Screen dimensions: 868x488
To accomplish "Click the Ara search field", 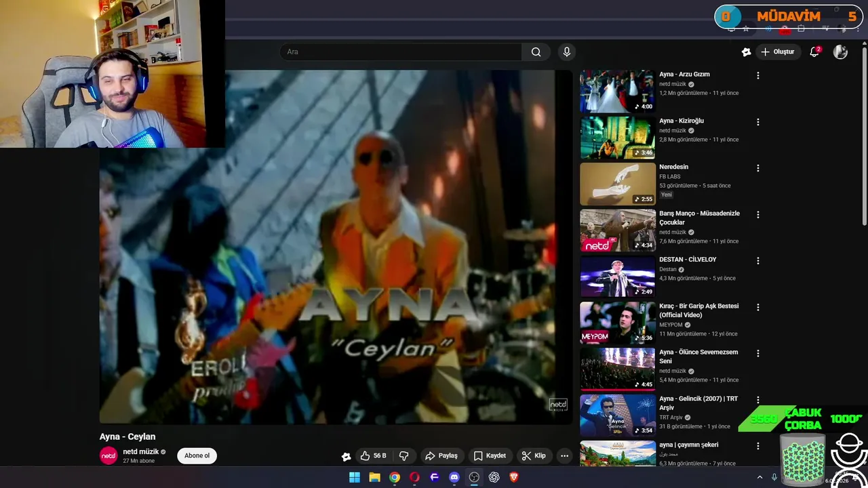I will click(401, 52).
